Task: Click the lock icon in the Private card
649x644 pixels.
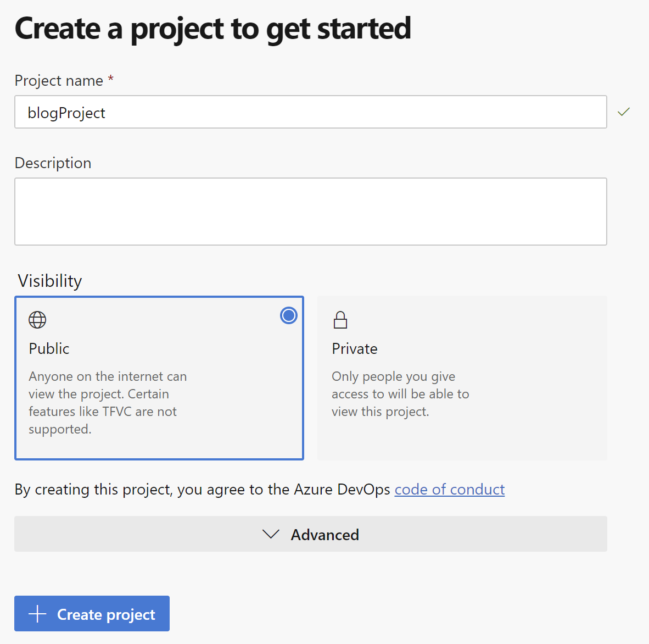Action: (340, 320)
